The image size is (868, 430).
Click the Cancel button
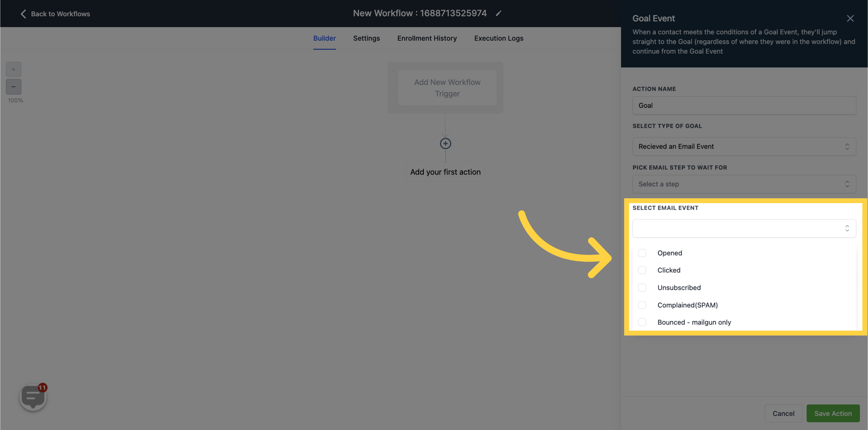point(783,413)
